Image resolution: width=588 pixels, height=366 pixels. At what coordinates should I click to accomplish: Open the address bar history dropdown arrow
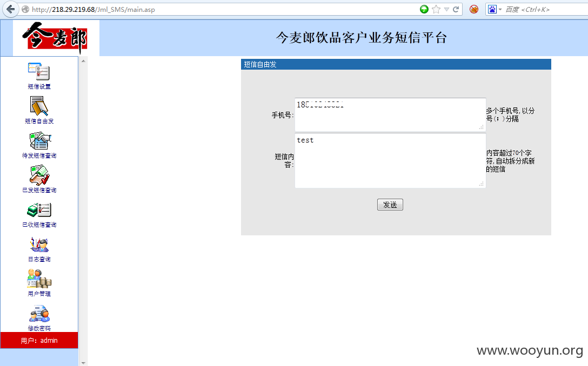(x=446, y=10)
